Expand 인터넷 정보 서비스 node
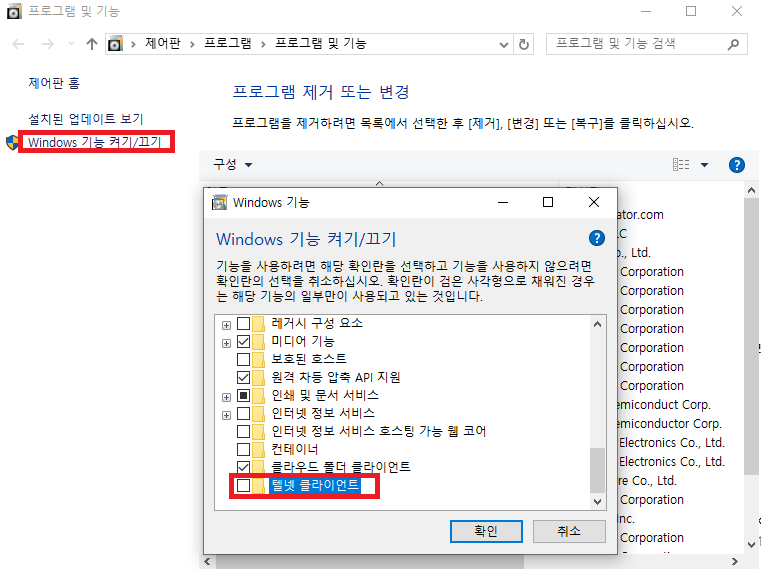 click(x=226, y=415)
